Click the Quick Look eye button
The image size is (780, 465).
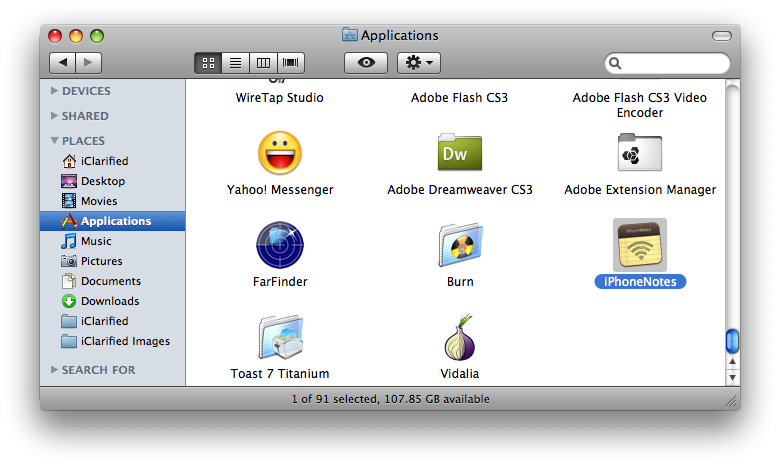point(365,63)
